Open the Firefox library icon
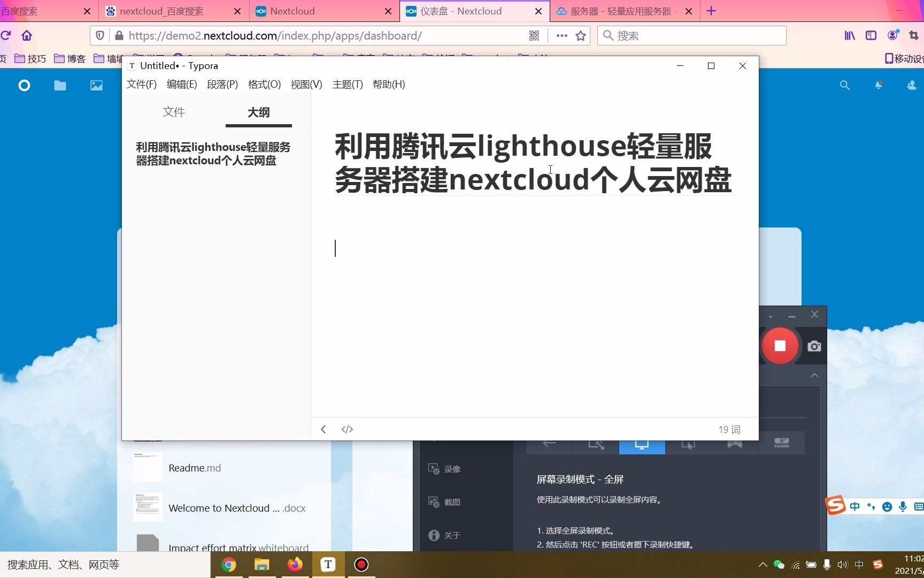This screenshot has height=578, width=924. (x=850, y=35)
